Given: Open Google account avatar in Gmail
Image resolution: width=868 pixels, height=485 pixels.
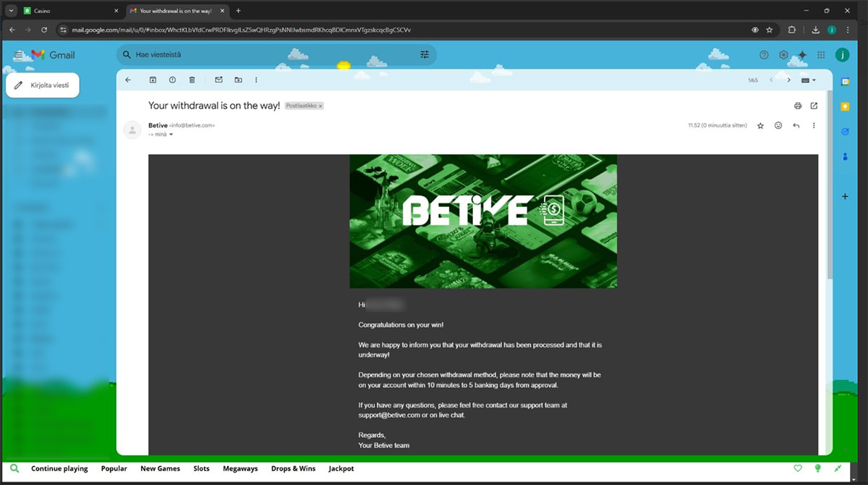Looking at the screenshot, I should point(842,55).
